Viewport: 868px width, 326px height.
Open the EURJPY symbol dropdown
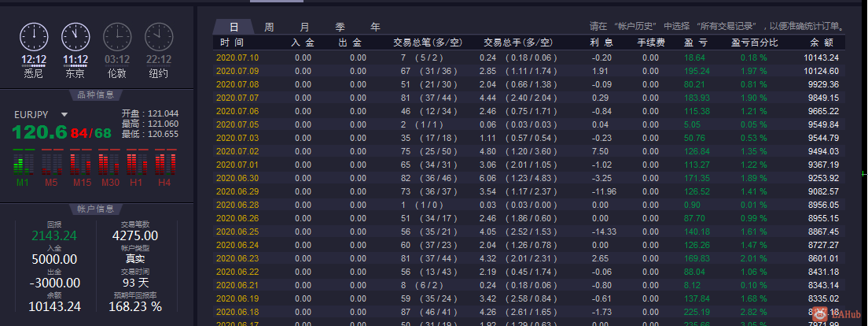(64, 115)
